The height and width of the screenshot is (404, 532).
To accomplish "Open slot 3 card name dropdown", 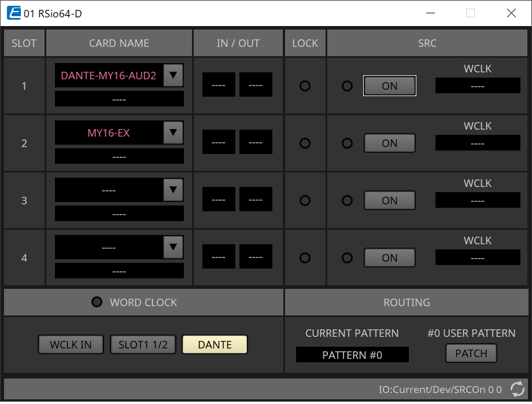I will [173, 190].
